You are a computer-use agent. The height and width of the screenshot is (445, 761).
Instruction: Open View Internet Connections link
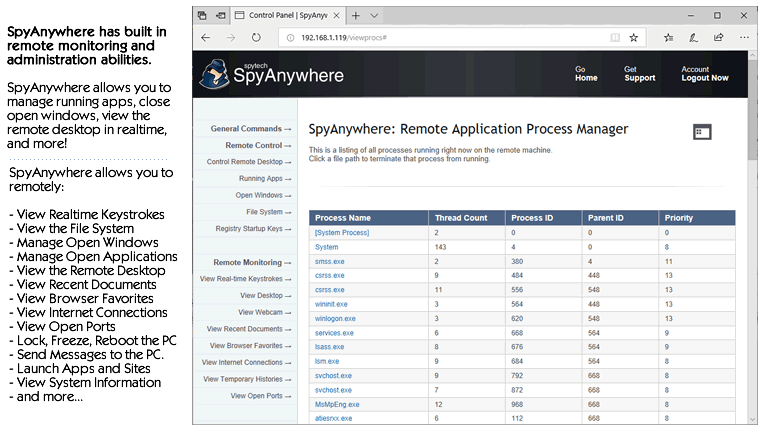(x=246, y=362)
